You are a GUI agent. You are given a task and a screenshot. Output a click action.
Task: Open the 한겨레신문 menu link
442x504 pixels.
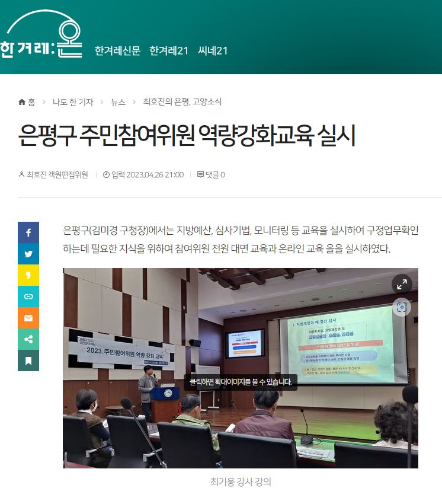pyautogui.click(x=117, y=51)
